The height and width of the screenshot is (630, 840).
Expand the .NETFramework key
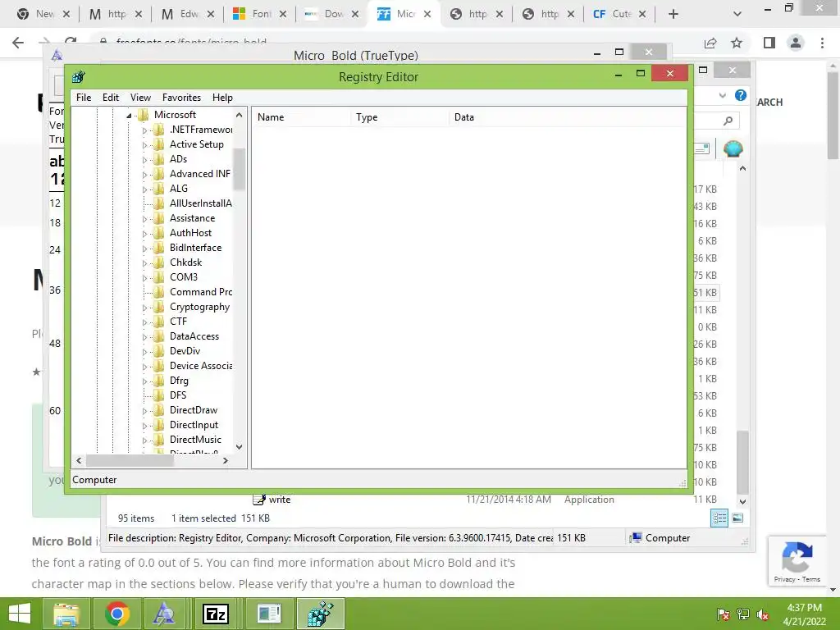[144, 130]
